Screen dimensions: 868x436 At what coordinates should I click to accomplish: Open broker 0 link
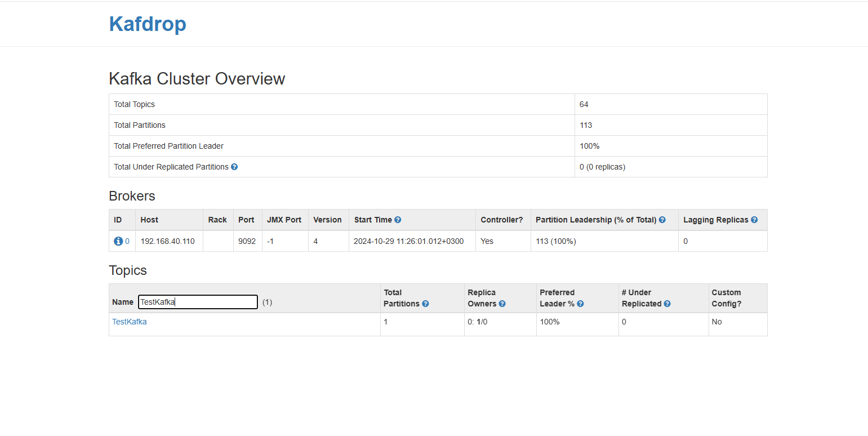(x=127, y=241)
